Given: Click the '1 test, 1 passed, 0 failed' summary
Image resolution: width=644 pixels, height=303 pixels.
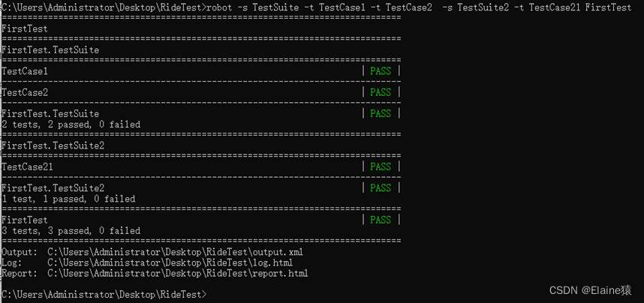Looking at the screenshot, I should coord(68,199).
